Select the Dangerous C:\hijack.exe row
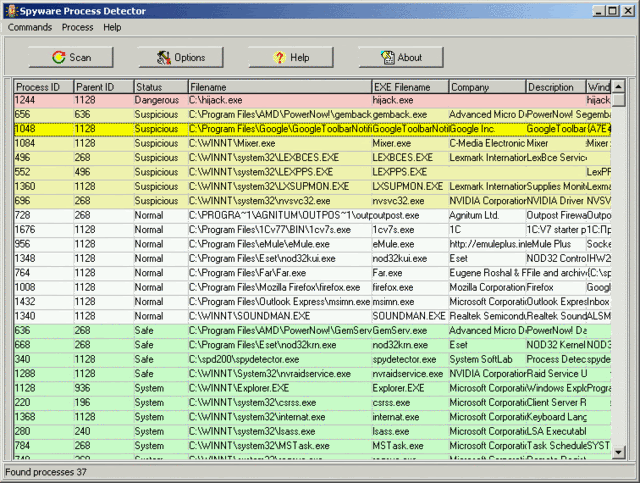640x483 pixels. click(x=312, y=100)
